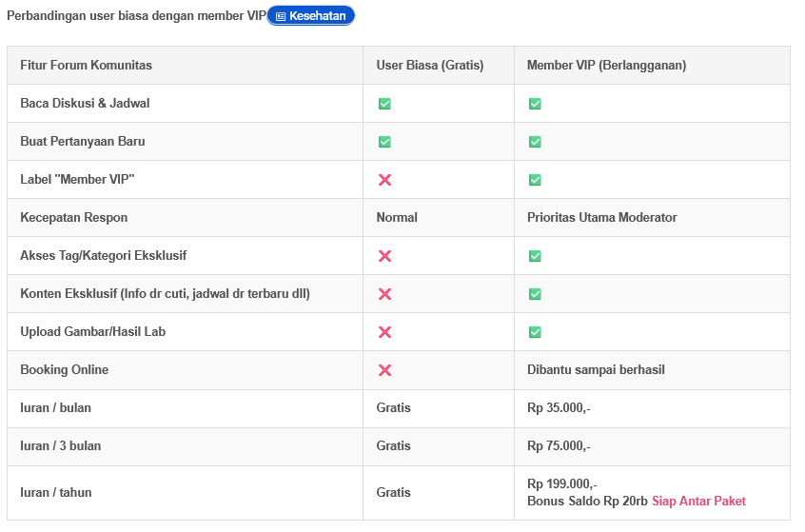Click VIP check mark for Upload Gambar/Hasil Lab
The height and width of the screenshot is (532, 805).
[x=535, y=332]
